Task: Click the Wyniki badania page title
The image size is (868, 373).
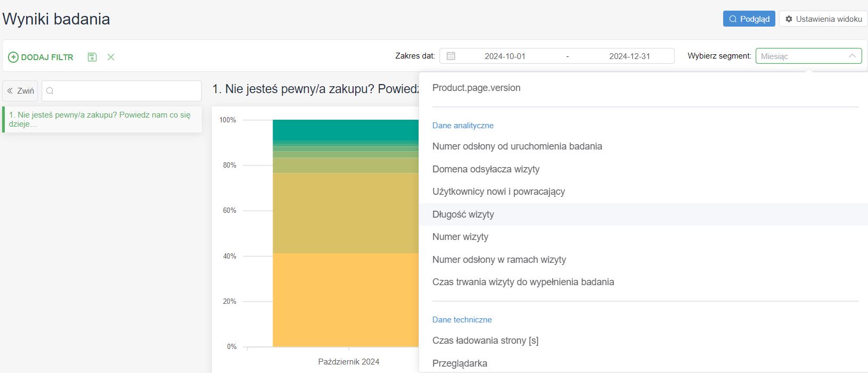Action: [x=56, y=19]
